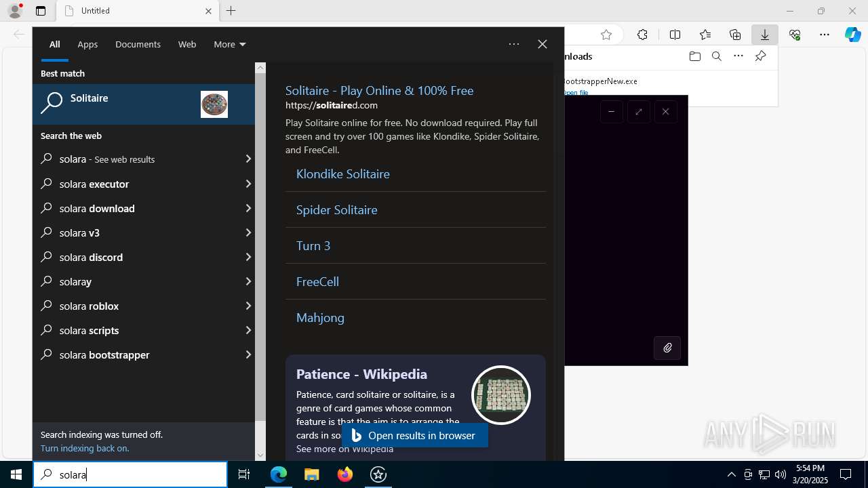
Task: Open the Mahjong link
Action: [320, 317]
